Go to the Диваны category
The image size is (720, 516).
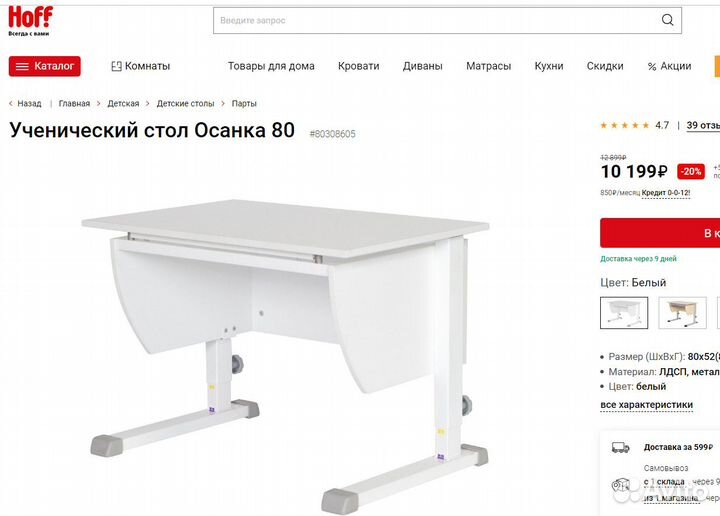[423, 66]
